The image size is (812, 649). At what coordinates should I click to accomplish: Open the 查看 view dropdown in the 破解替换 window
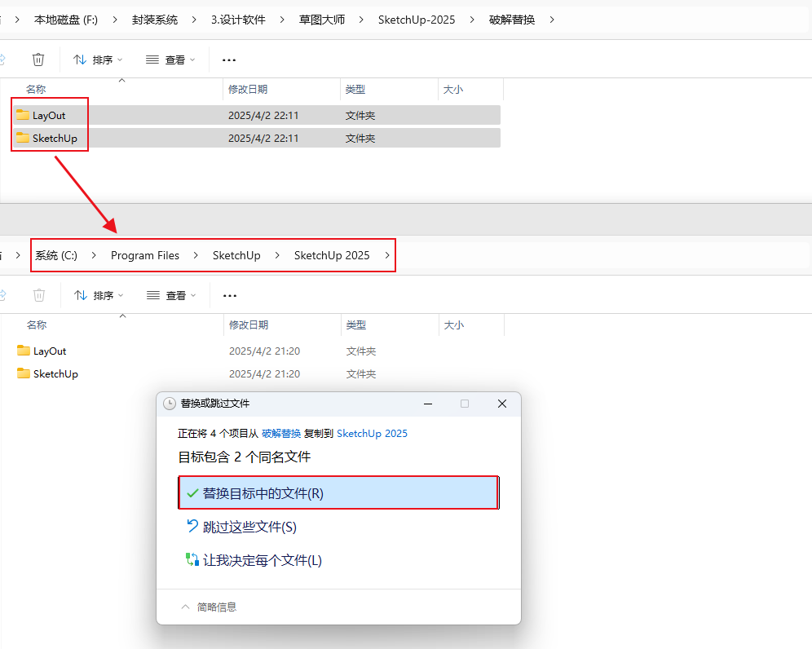click(170, 60)
